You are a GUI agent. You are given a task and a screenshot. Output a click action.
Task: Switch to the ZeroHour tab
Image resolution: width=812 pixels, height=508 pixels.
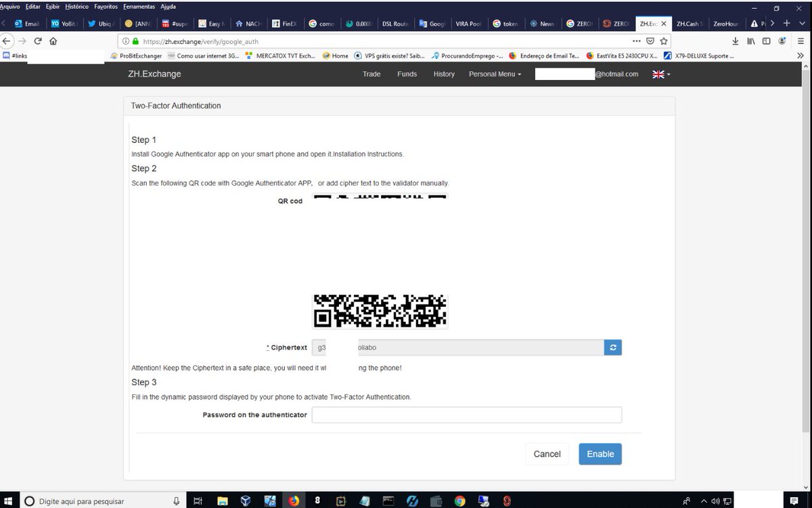coord(725,24)
